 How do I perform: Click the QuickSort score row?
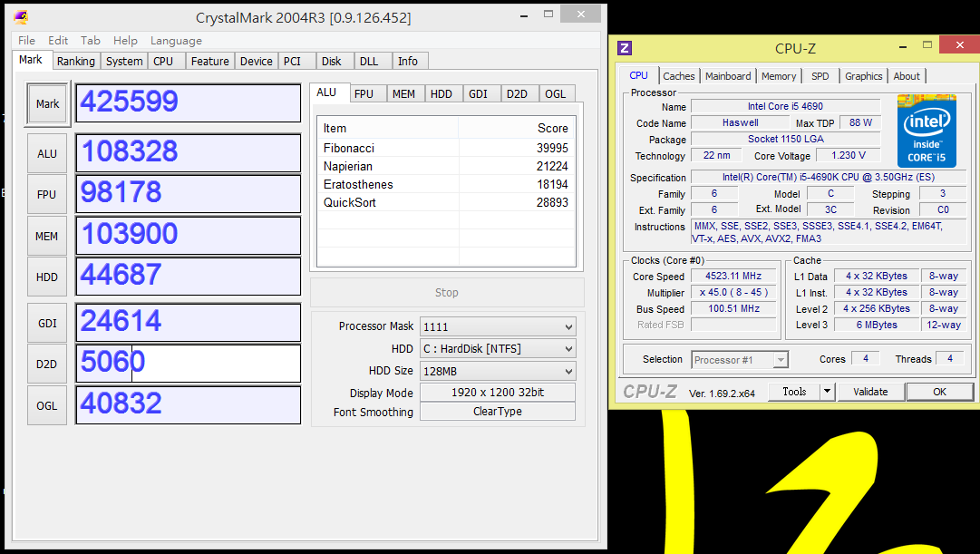coord(446,202)
